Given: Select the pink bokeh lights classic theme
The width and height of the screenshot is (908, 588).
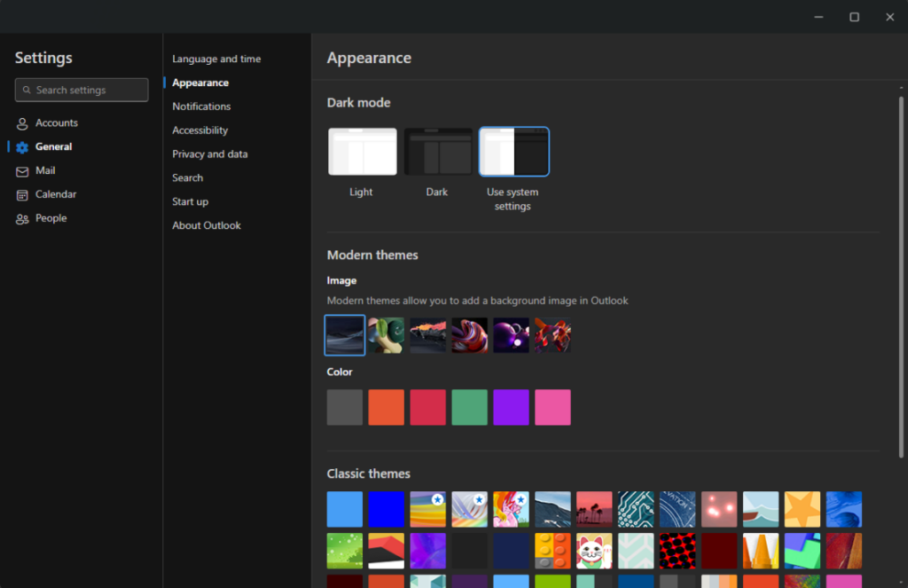Looking at the screenshot, I should pos(719,509).
